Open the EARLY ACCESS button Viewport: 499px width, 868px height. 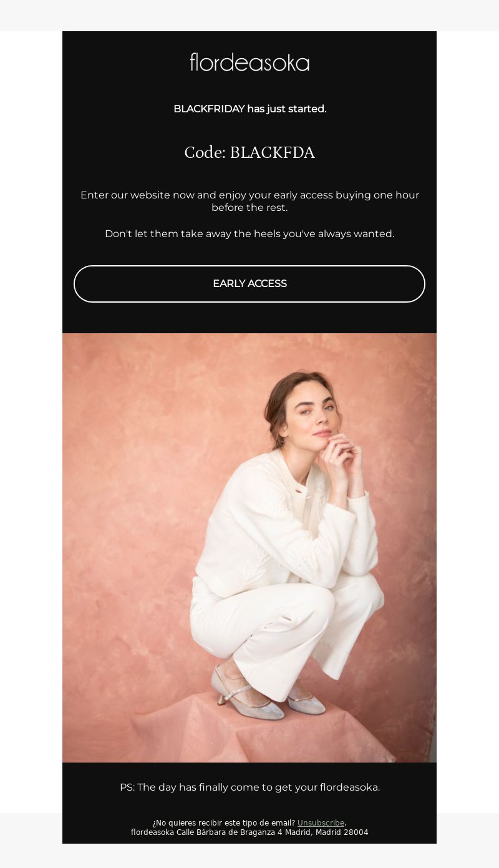pyautogui.click(x=249, y=284)
